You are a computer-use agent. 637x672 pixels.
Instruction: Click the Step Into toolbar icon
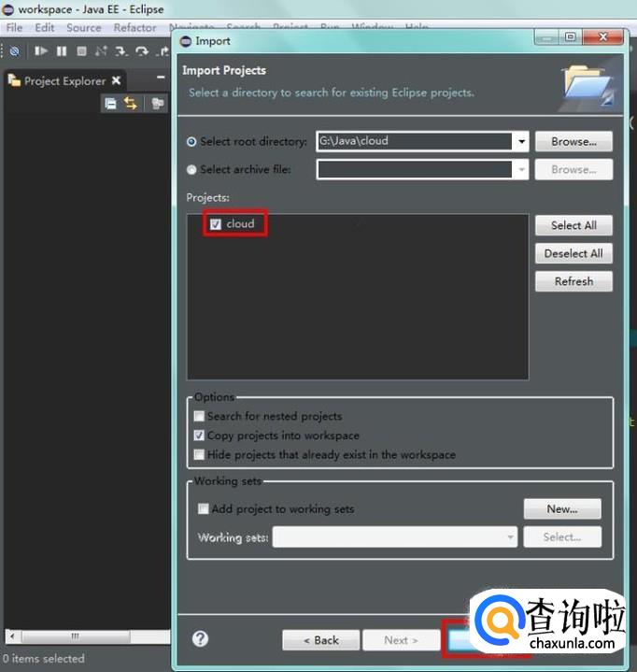pos(121,51)
